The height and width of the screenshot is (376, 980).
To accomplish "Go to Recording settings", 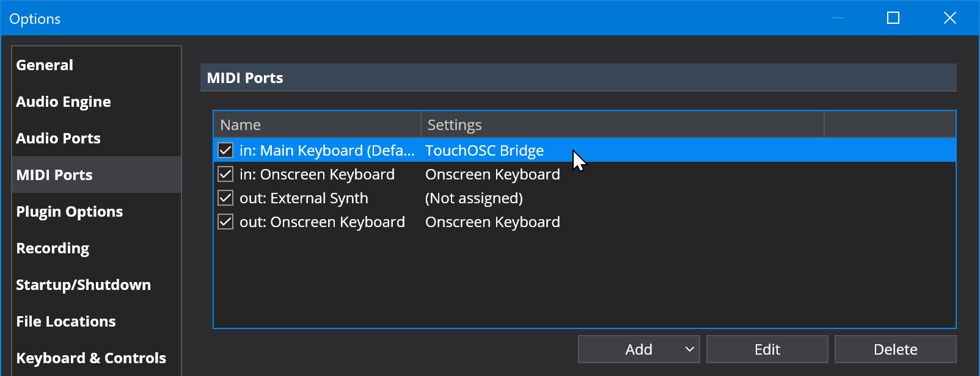I will tap(53, 248).
